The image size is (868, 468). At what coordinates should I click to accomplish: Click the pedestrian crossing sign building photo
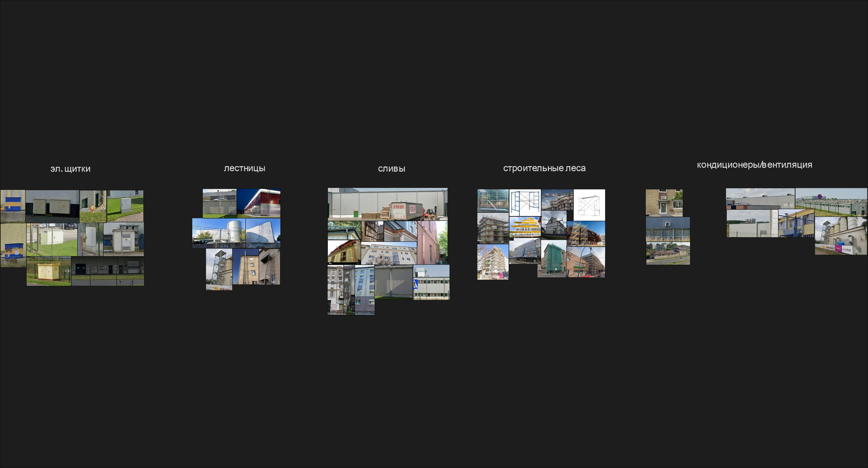(x=431, y=282)
